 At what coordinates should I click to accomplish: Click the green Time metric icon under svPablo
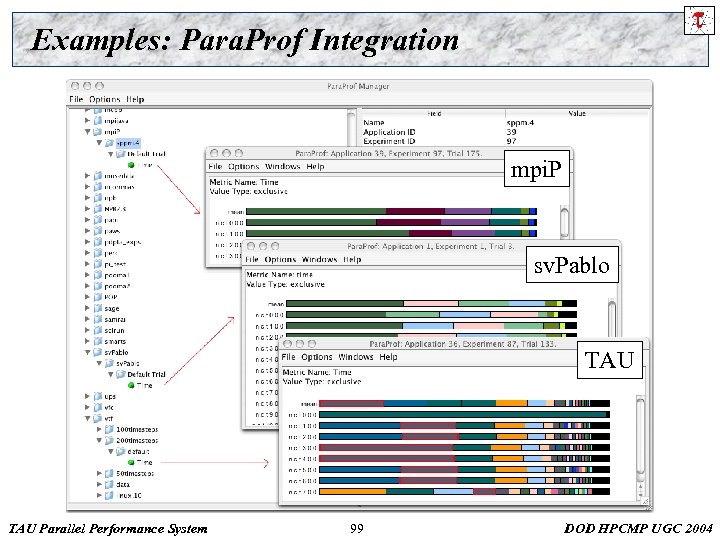coord(131,385)
